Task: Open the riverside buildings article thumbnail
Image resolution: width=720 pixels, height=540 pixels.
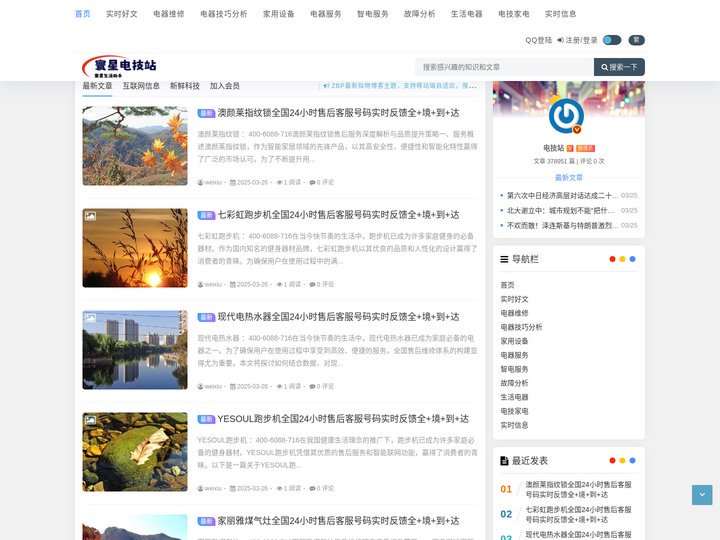Action: [x=135, y=350]
